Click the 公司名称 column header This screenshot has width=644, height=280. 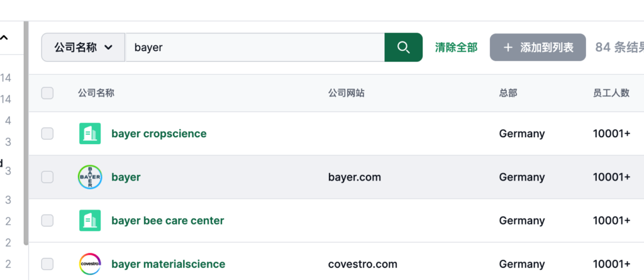96,93
